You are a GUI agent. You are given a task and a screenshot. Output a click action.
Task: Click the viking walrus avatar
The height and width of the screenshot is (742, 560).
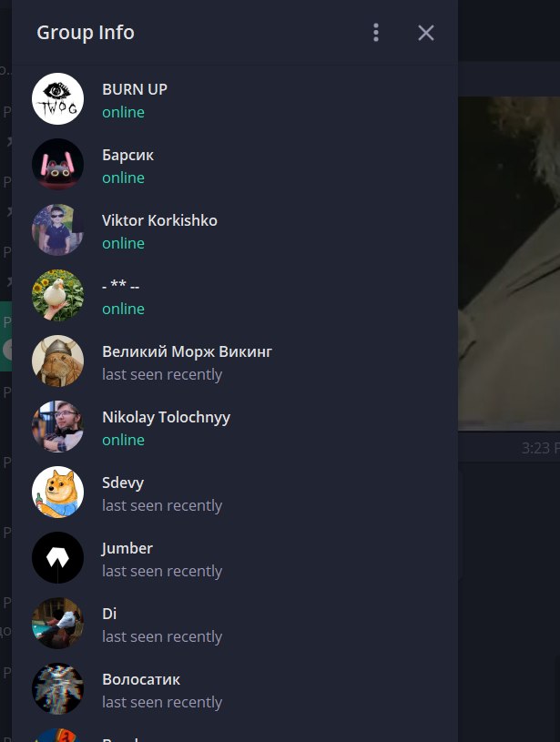tap(57, 361)
